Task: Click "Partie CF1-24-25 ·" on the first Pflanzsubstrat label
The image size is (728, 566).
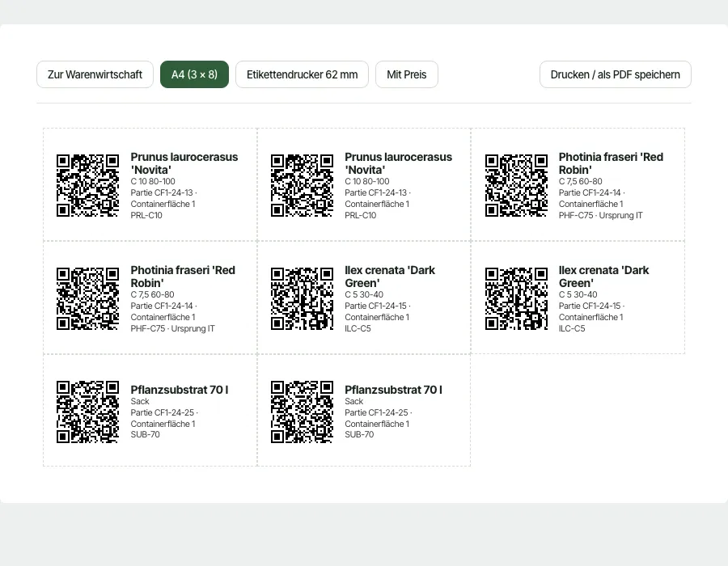Action: click(164, 412)
